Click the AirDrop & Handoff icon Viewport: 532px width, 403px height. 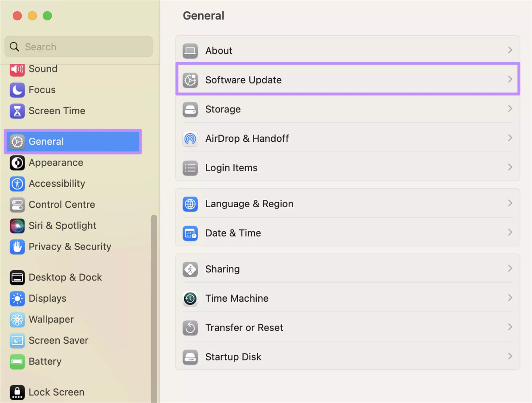coord(190,139)
